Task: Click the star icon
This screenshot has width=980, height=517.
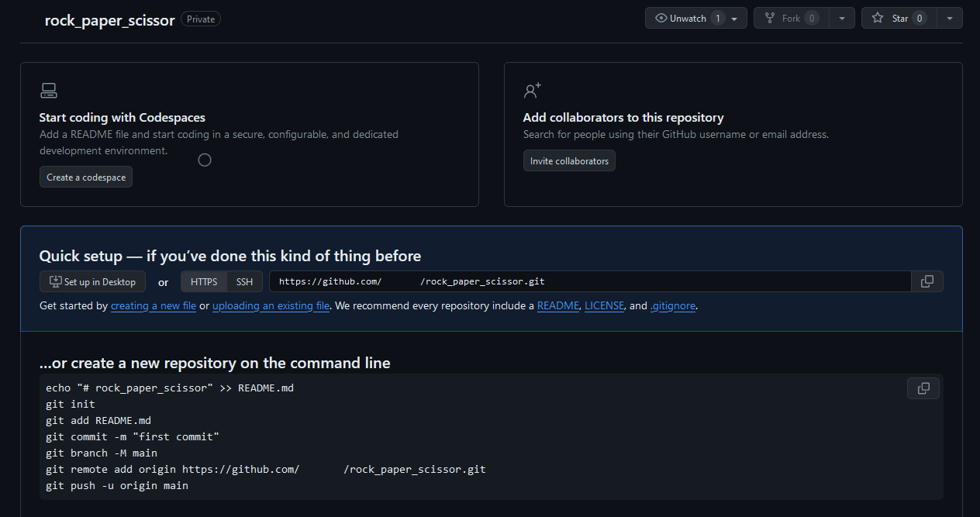Action: pyautogui.click(x=878, y=18)
